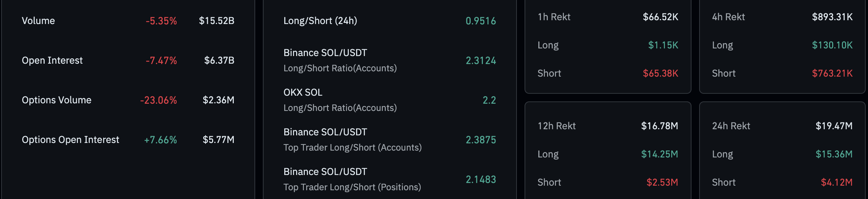868x199 pixels.
Task: Select the Open Interest row label
Action: coord(52,60)
